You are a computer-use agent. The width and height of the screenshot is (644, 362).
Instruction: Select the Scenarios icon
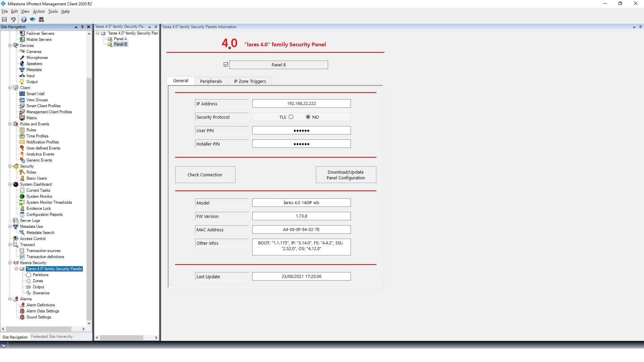point(29,293)
